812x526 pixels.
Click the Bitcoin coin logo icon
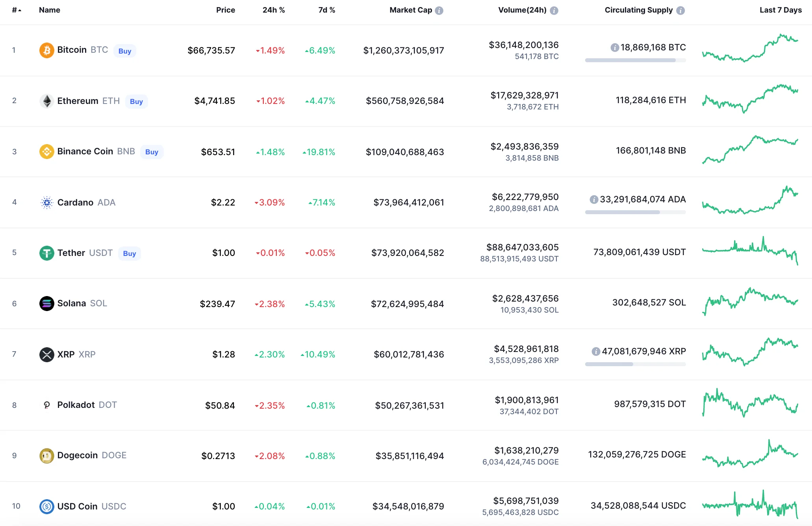pos(46,50)
